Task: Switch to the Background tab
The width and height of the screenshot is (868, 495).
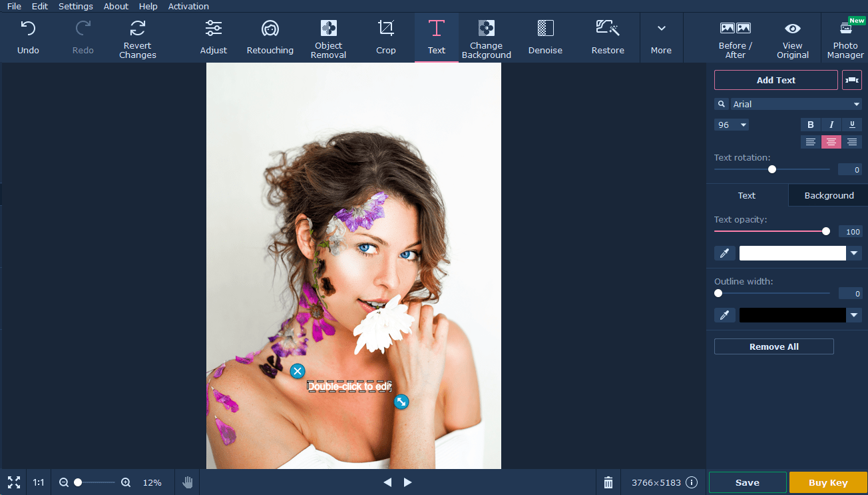Action: pyautogui.click(x=827, y=195)
